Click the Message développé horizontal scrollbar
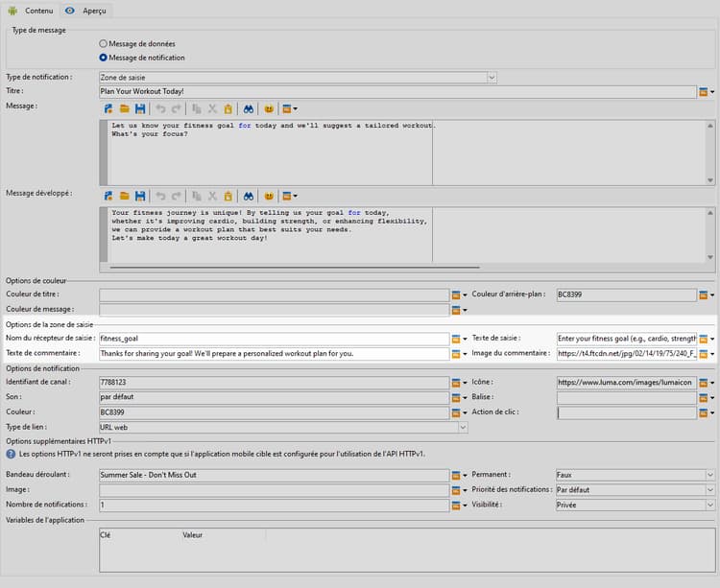This screenshot has height=588, width=720. 295,267
